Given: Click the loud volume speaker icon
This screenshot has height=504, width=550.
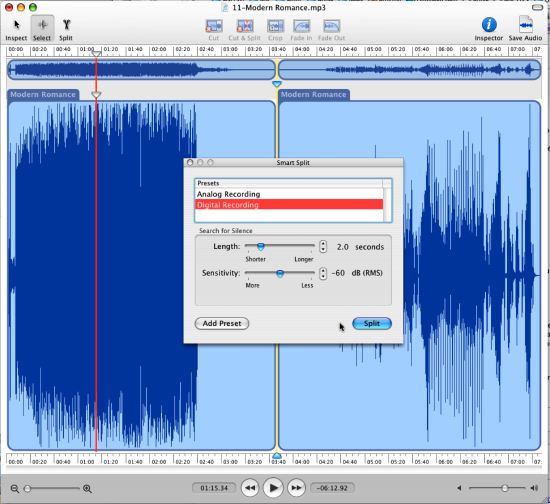Looking at the screenshot, I should tap(534, 488).
